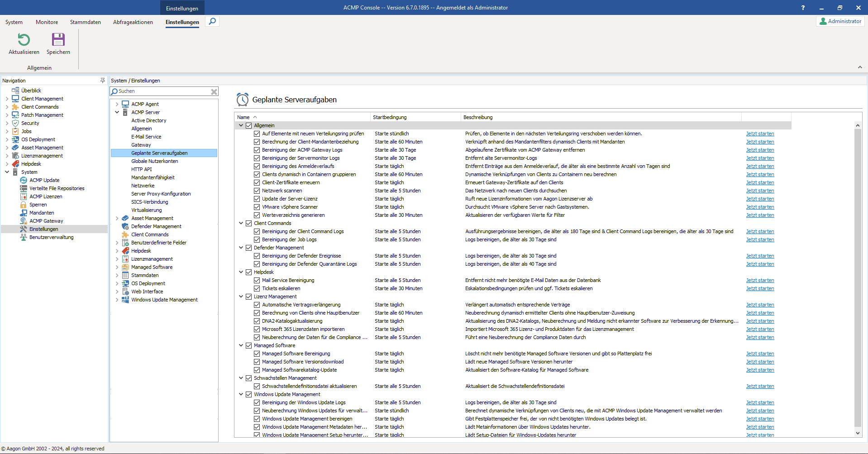Click the Aktualisieren refresh icon

(x=24, y=40)
